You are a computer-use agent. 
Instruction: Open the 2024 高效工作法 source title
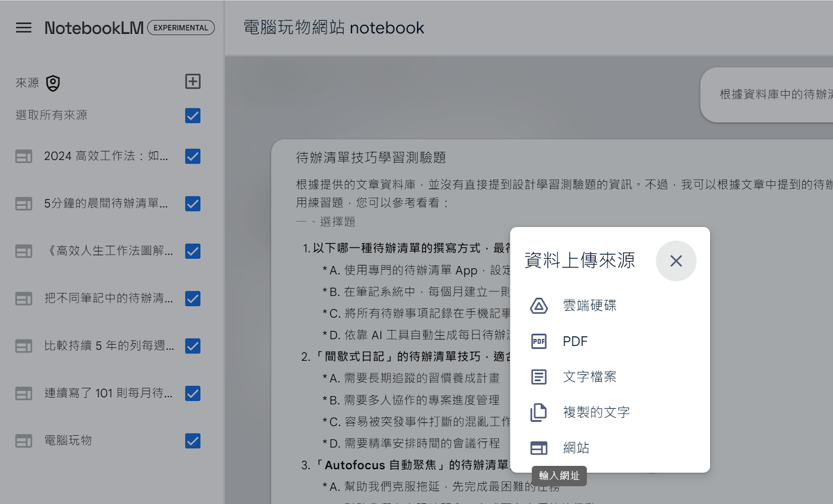point(106,156)
